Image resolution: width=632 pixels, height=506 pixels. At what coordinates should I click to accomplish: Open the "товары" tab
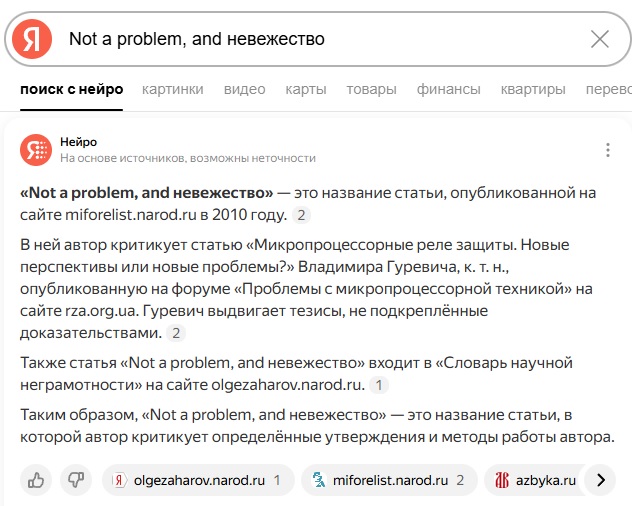pyautogui.click(x=371, y=89)
